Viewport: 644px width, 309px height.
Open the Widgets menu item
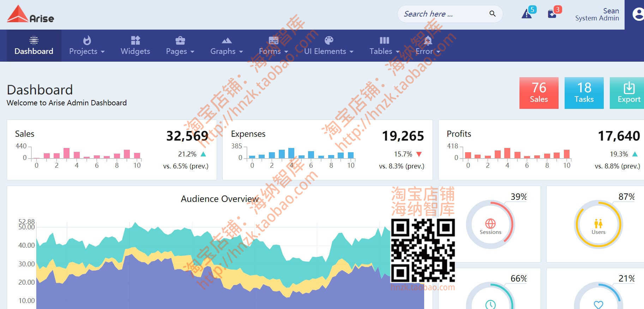click(x=136, y=46)
